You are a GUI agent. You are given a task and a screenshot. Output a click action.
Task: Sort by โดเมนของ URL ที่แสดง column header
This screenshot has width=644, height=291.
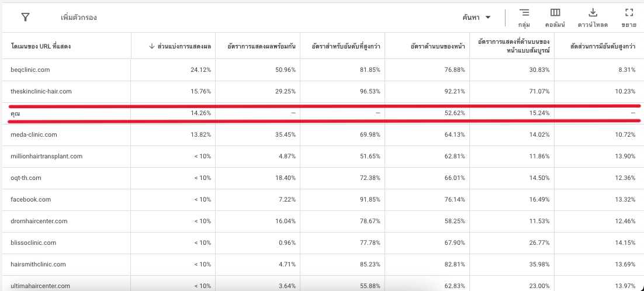point(41,46)
